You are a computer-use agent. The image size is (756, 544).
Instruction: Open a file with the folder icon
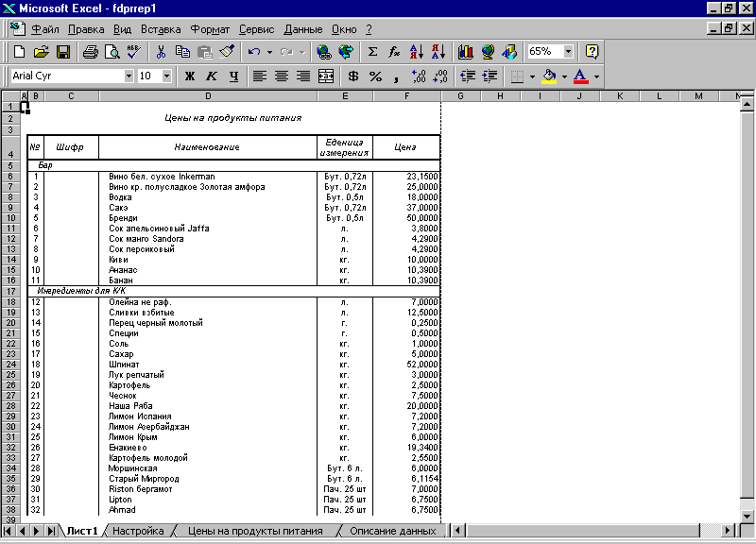click(42, 52)
